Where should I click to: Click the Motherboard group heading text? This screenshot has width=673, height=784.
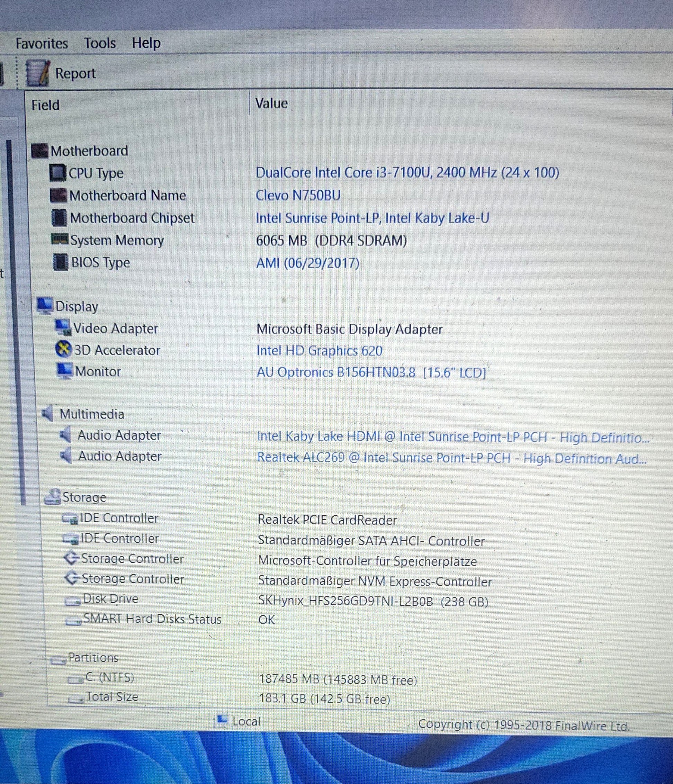[x=89, y=151]
